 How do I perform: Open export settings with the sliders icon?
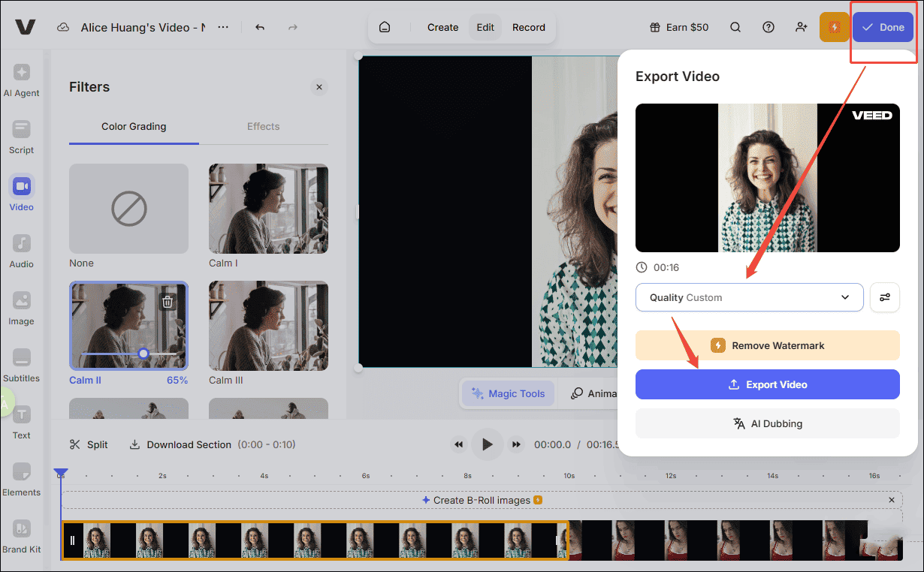click(884, 297)
